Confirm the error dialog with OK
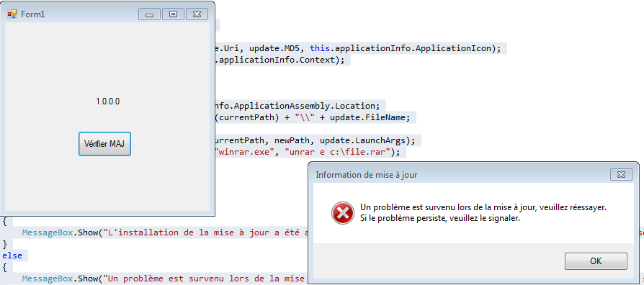Viewport: 644px width, 285px height. (x=596, y=261)
